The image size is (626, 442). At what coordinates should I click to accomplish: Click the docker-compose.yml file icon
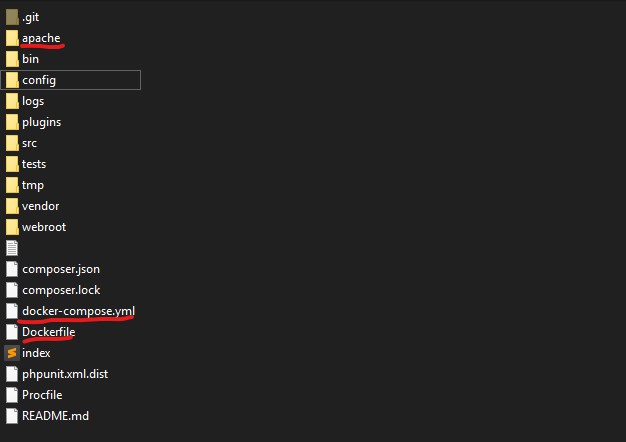tap(12, 311)
